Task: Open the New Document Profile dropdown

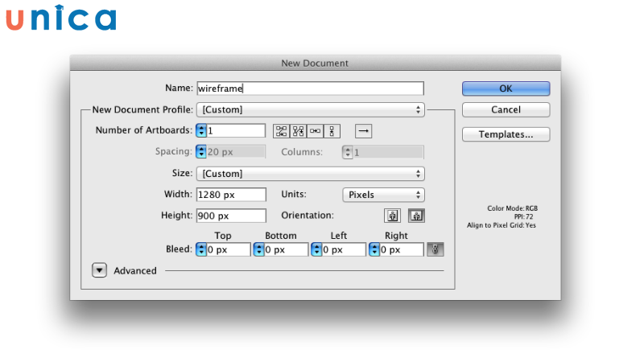Action: point(311,109)
